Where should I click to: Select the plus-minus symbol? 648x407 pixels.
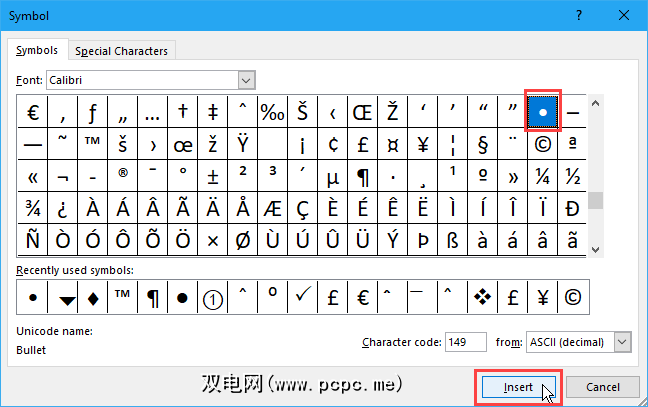click(212, 176)
